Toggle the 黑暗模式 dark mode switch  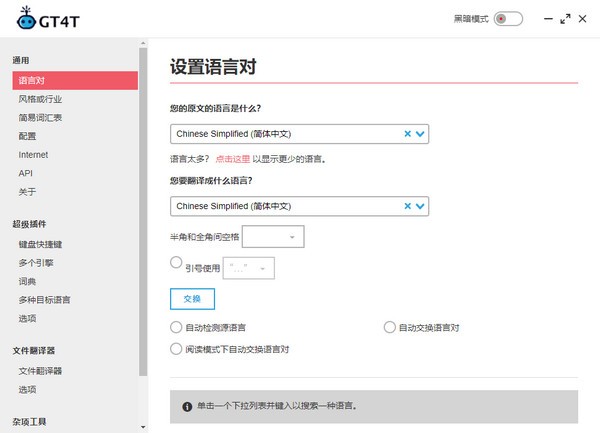pos(509,19)
